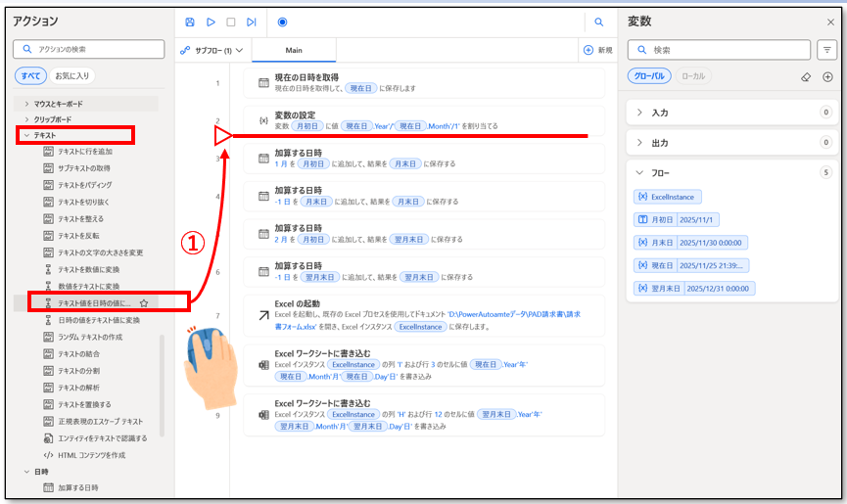Collapse the テキスト action group
The height and width of the screenshot is (504, 847).
(26, 135)
